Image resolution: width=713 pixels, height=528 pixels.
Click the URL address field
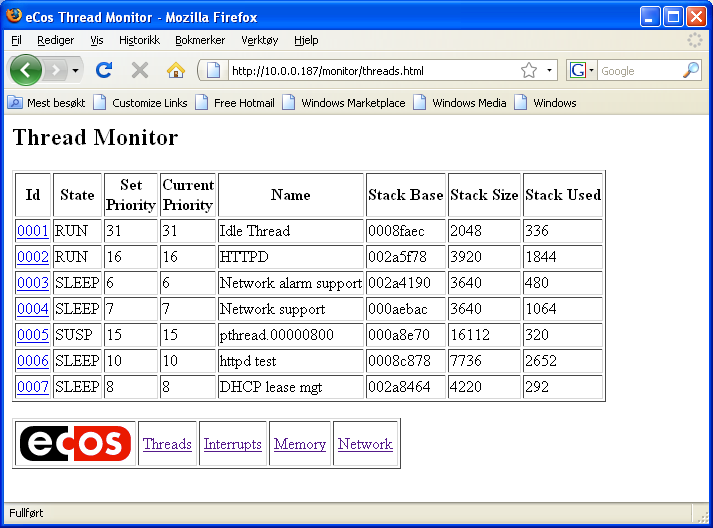coord(373,71)
